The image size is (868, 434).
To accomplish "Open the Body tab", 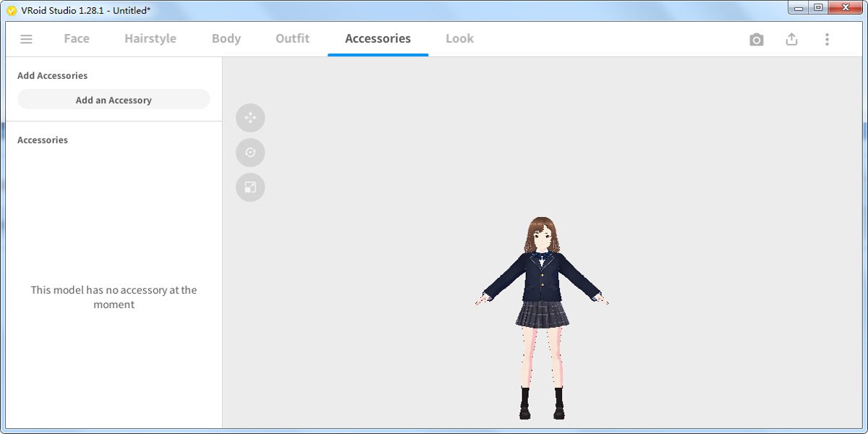I will pos(226,38).
